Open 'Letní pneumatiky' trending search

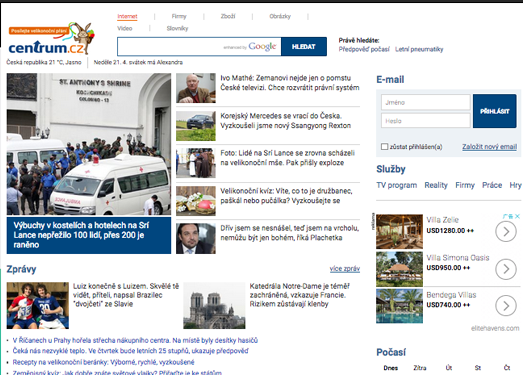tap(419, 49)
